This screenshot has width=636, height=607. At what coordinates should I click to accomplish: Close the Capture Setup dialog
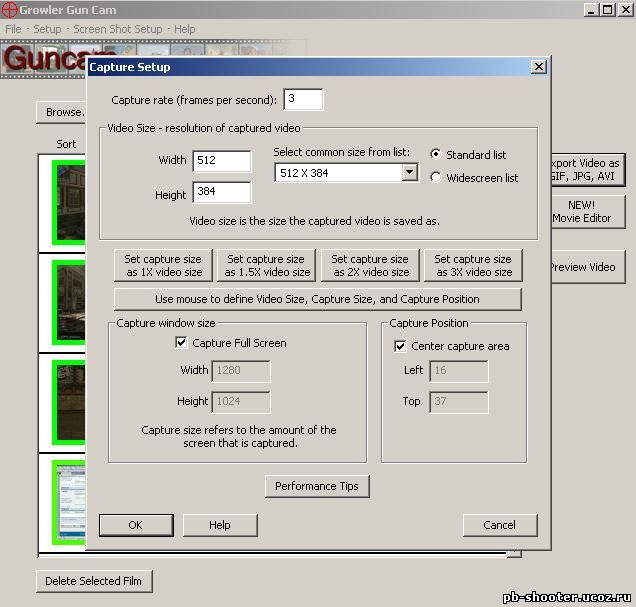(539, 66)
